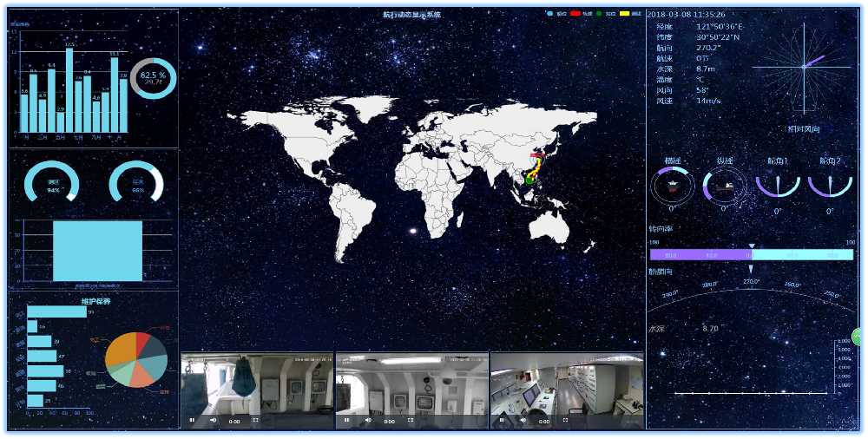
Task: Select the 66% arc gauge
Action: point(137,181)
